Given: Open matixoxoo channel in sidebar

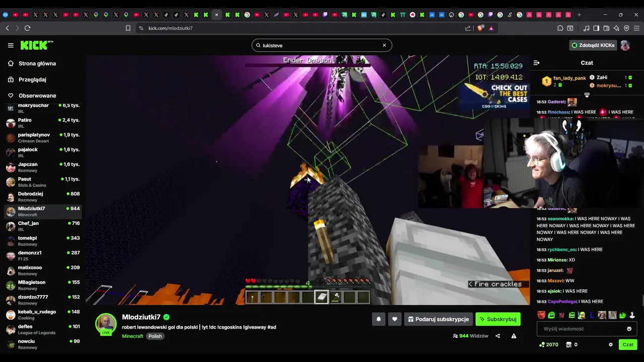Looking at the screenshot, I should tap(43, 270).
